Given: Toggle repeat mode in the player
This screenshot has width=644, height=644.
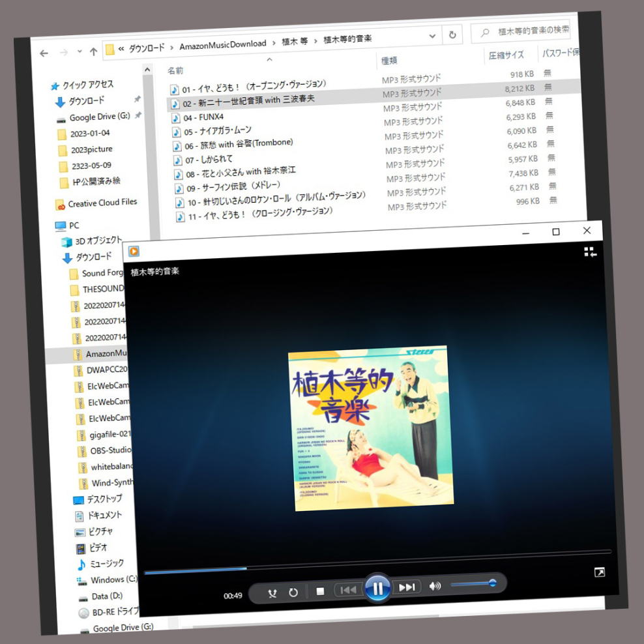Looking at the screenshot, I should pos(293,593).
